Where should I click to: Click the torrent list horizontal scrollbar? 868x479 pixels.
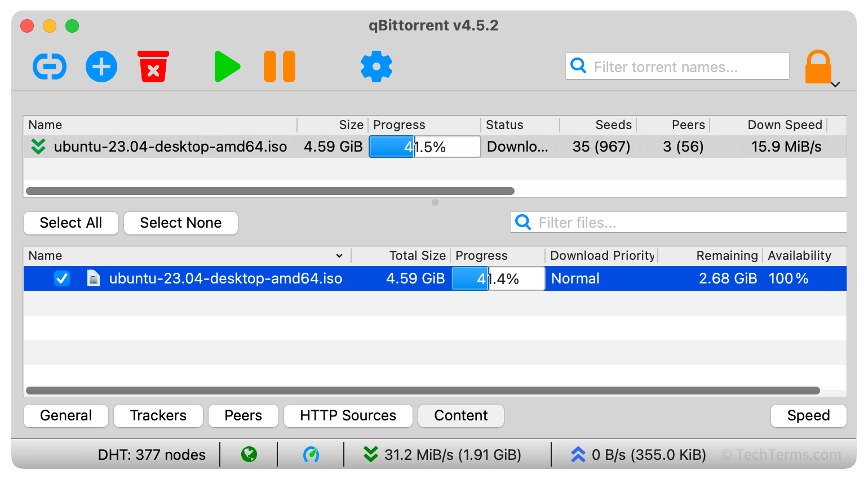click(271, 191)
